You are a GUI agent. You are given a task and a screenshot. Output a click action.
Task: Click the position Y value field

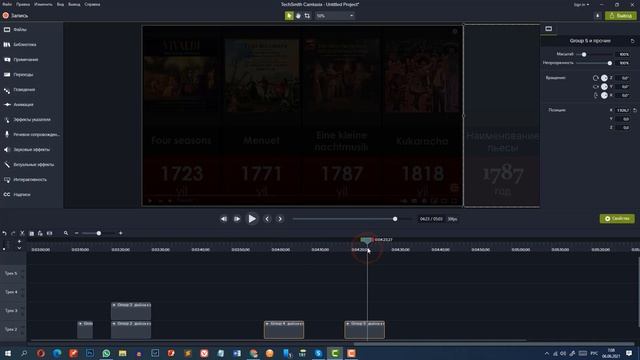point(623,119)
